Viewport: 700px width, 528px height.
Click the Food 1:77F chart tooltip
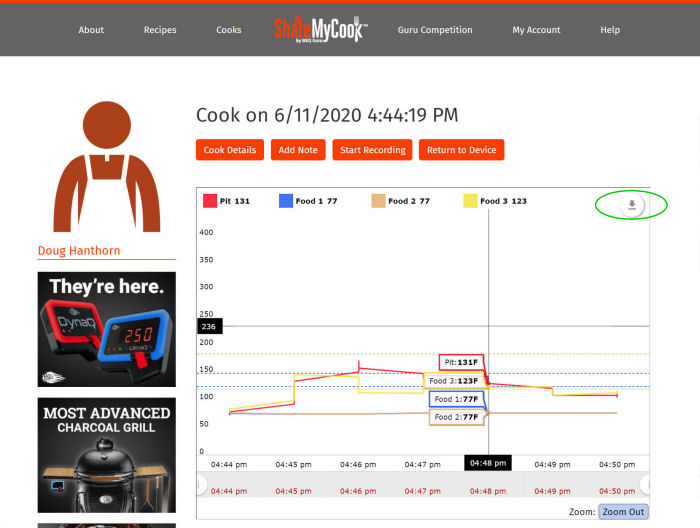click(x=456, y=399)
